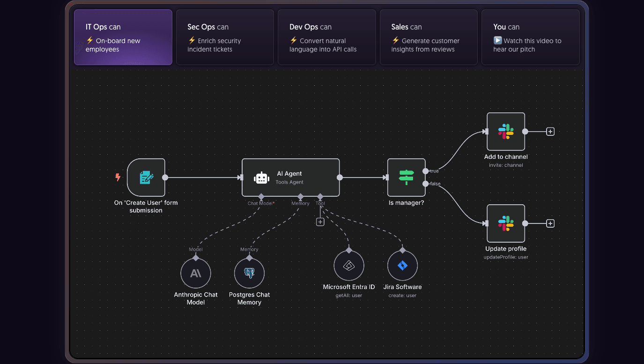Add a node after 'Update profile'
Screen dimensions: 644x364
tap(550, 223)
